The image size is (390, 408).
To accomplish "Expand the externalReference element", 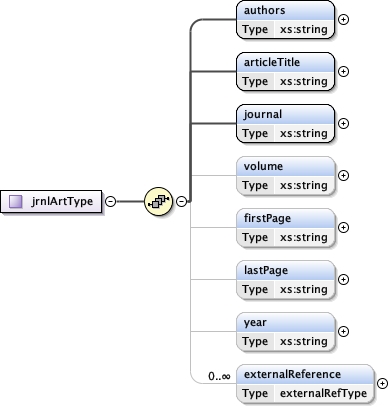I will 382,384.
